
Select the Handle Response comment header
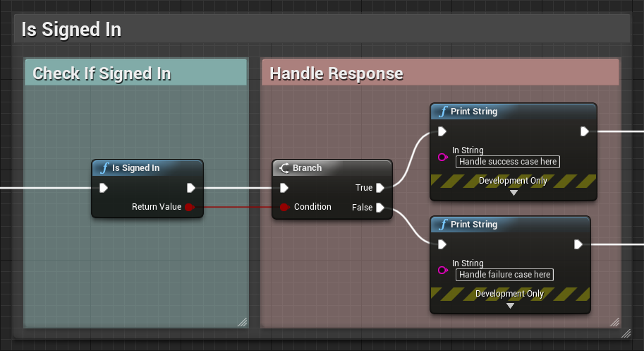click(440, 73)
